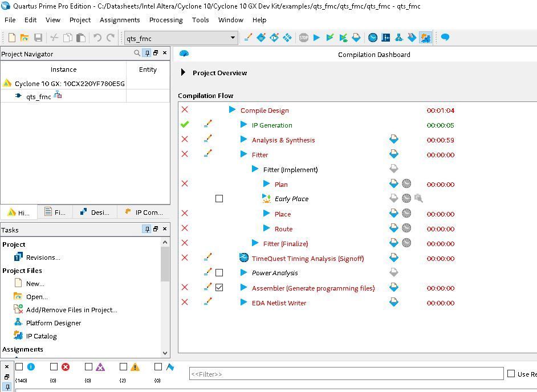Toggle the error messages filter checkbox
The image size is (537, 392).
[54, 366]
